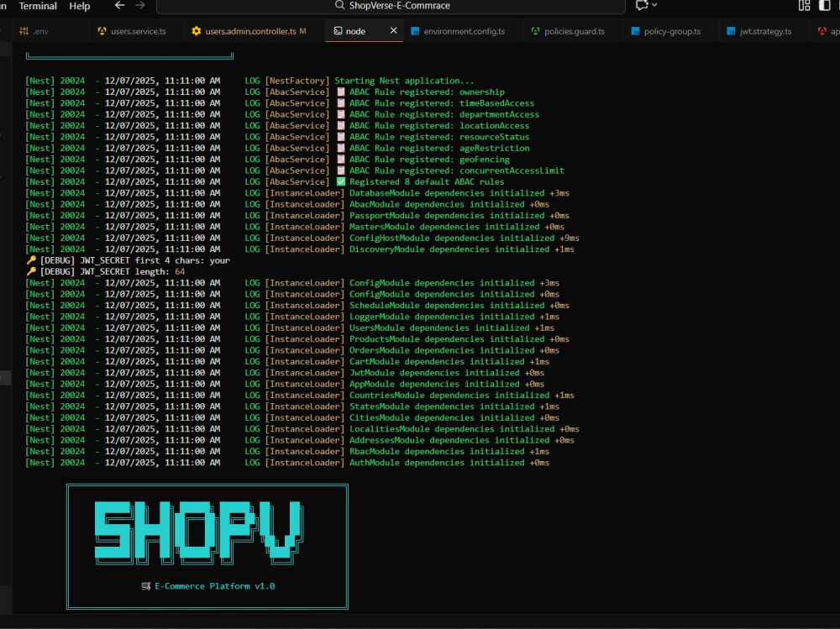Image resolution: width=840 pixels, height=629 pixels.
Task: Click the environment.config.ts file icon
Action: coord(415,31)
